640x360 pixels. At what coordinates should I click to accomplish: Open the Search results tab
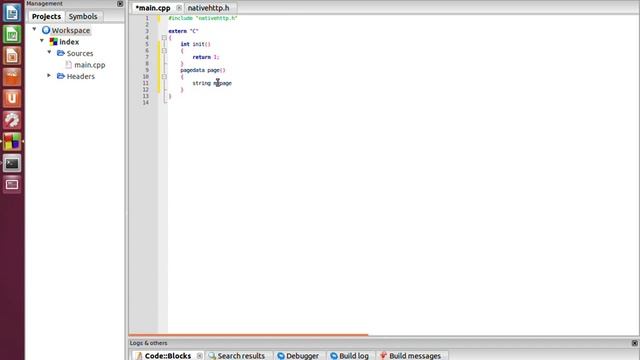point(241,356)
